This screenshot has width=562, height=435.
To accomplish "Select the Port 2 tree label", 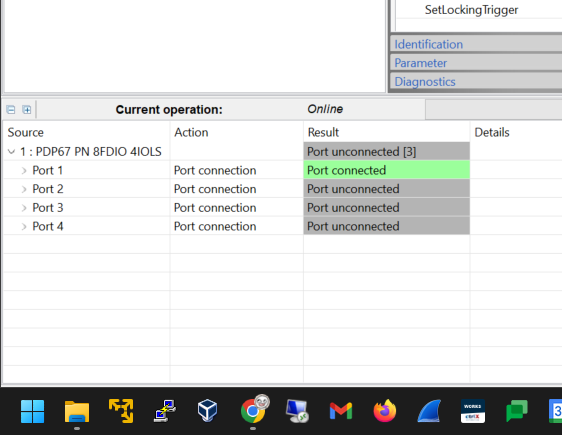I will pos(48,189).
